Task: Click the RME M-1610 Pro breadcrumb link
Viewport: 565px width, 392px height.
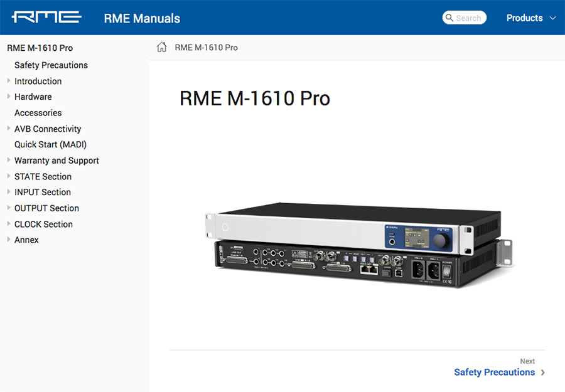Action: click(206, 48)
